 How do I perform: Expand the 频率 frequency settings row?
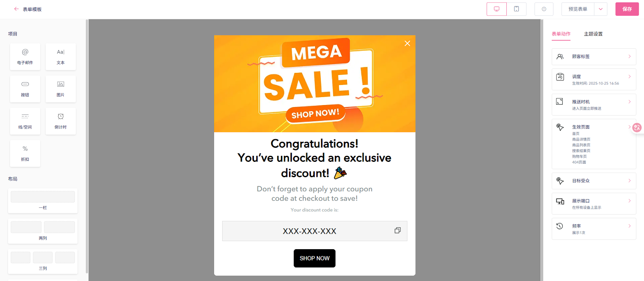[594, 229]
